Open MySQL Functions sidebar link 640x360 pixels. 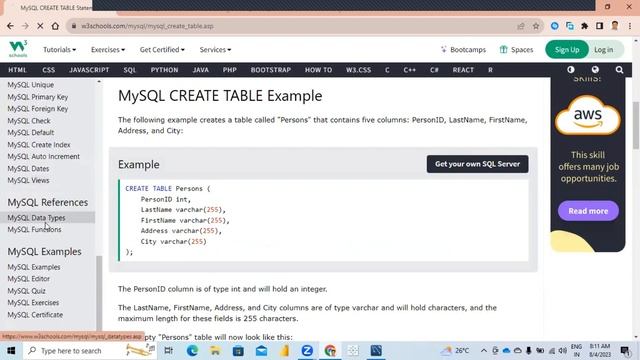point(34,230)
